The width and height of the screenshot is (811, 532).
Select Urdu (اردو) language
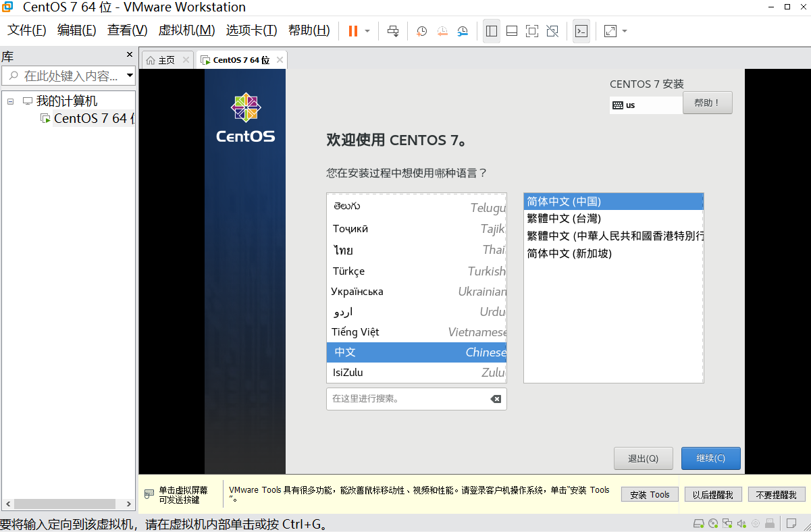tap(417, 312)
